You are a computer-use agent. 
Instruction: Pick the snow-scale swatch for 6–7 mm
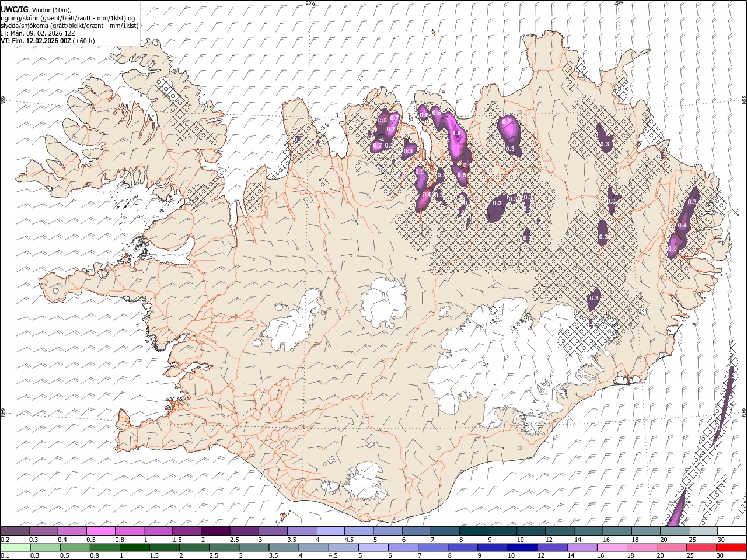[x=416, y=531]
